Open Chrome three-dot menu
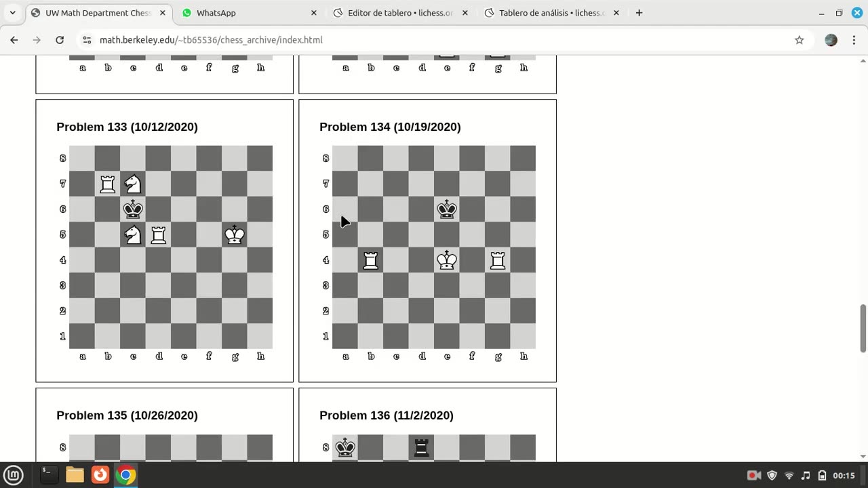The image size is (868, 488). click(x=852, y=40)
